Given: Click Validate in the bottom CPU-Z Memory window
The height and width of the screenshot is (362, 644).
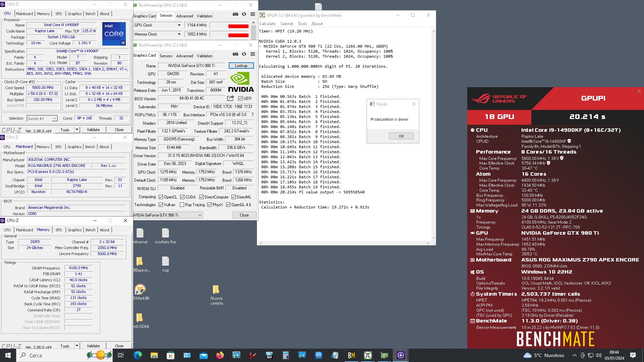Looking at the screenshot, I should coord(93,346).
